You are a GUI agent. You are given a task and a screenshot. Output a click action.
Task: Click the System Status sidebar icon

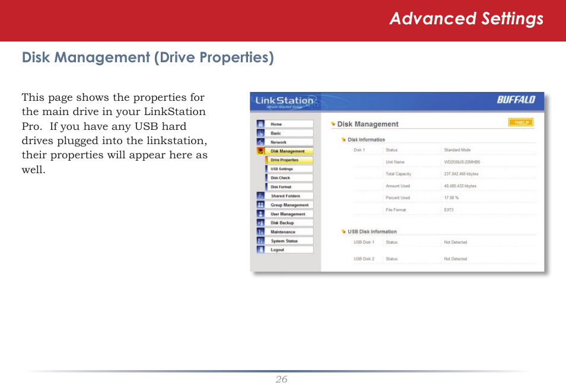click(260, 241)
